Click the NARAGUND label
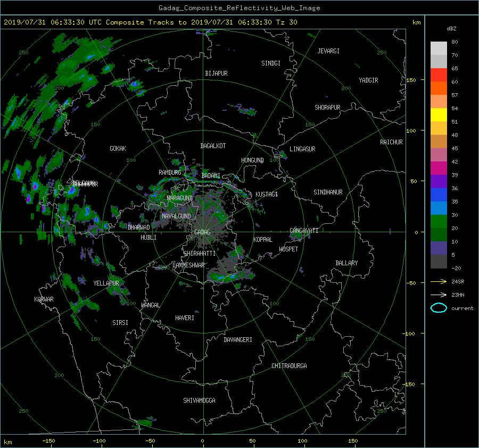Viewport: 479px width, 448px height. [x=180, y=198]
